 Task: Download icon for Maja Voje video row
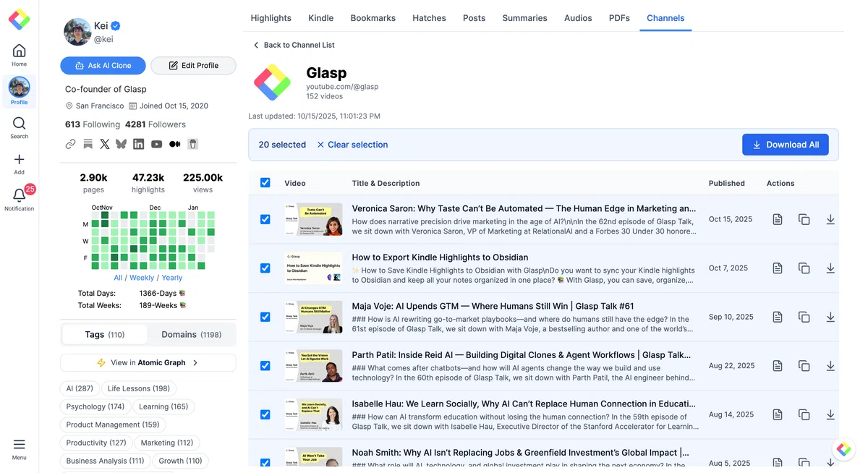pos(830,317)
